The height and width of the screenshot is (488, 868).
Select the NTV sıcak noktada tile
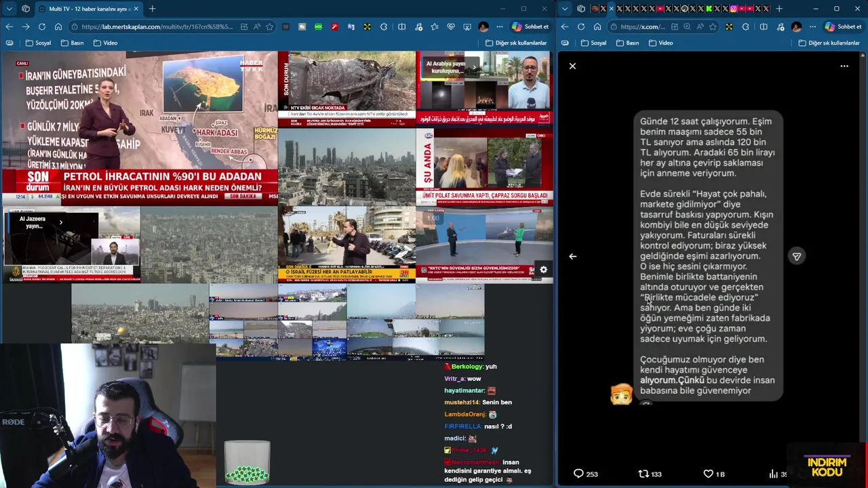click(347, 89)
